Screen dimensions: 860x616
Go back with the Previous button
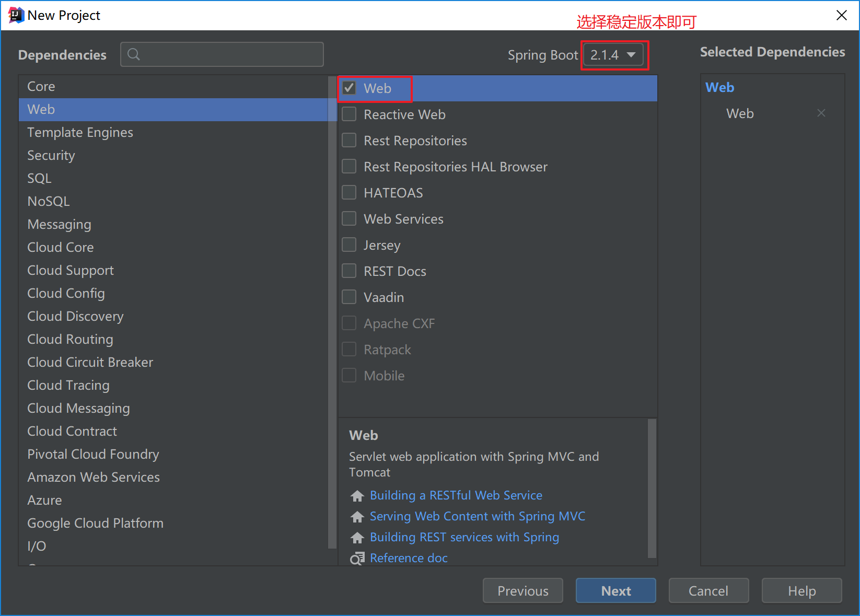pyautogui.click(x=523, y=590)
